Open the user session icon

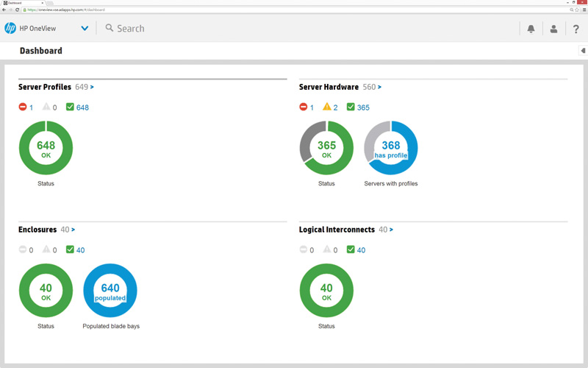click(x=553, y=29)
